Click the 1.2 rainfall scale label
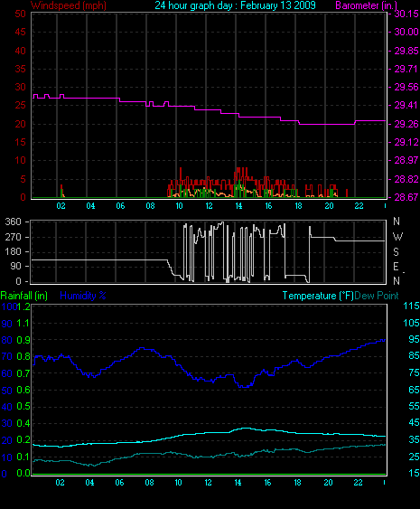Image resolution: width=420 pixels, height=509 pixels. (23, 306)
